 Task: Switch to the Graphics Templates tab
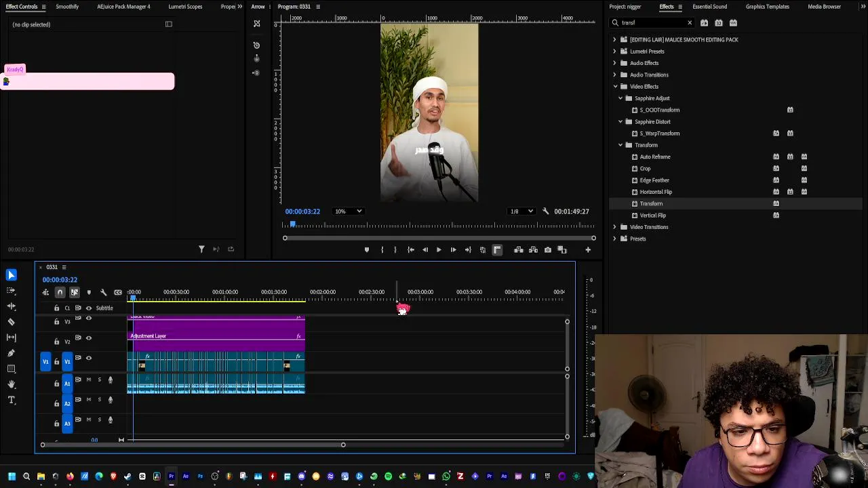pyautogui.click(x=767, y=7)
